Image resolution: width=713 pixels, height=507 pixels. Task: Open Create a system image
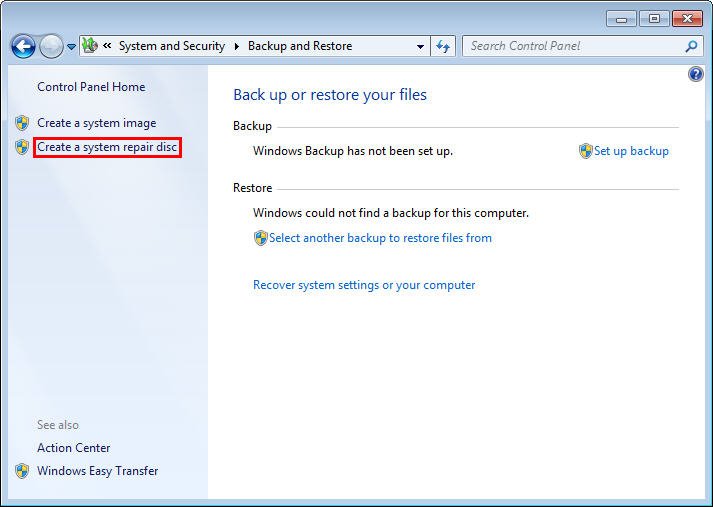96,123
